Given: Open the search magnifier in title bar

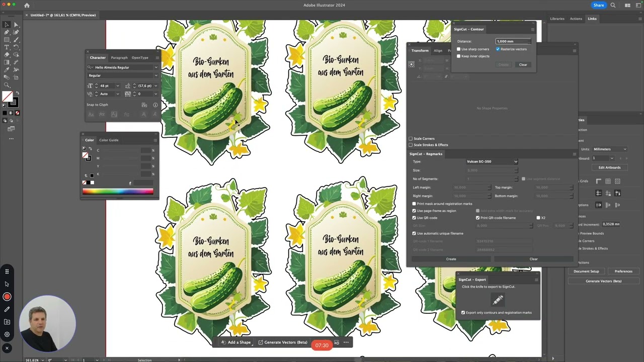Looking at the screenshot, I should click(x=613, y=6).
